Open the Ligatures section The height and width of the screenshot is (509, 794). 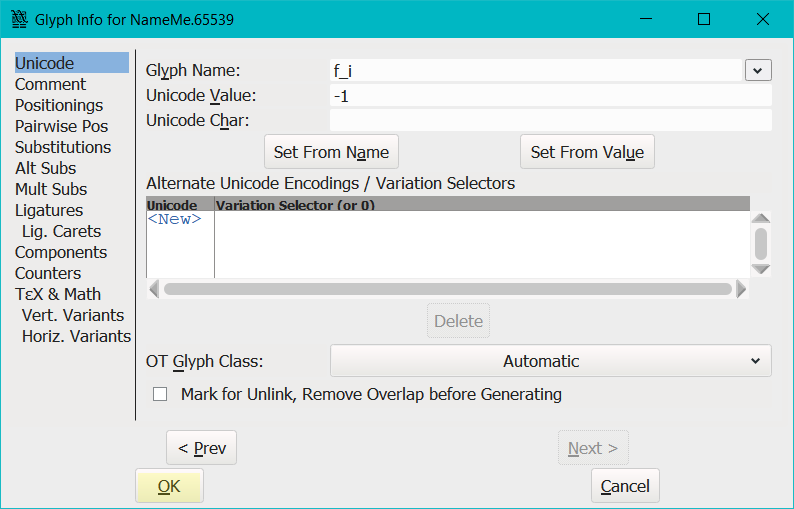click(49, 210)
